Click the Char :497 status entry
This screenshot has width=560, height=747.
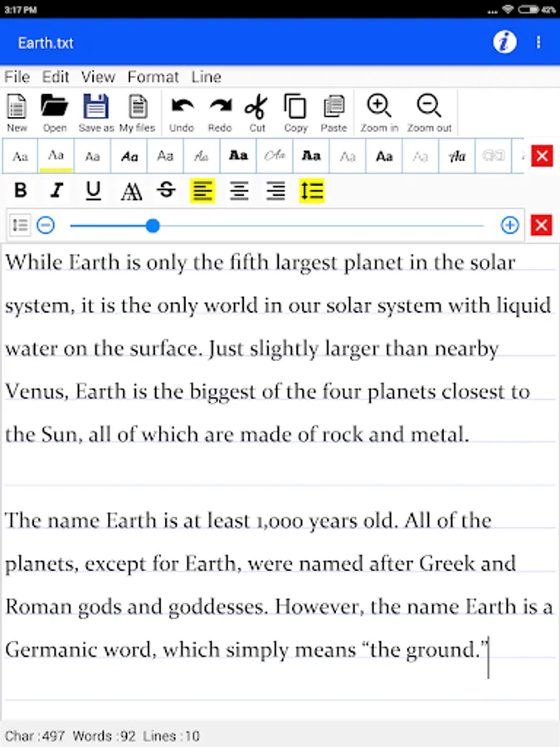pyautogui.click(x=35, y=736)
